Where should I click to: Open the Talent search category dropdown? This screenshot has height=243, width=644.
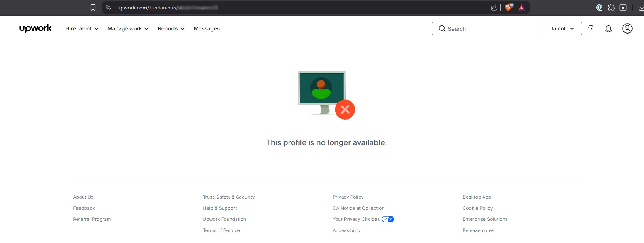click(562, 28)
